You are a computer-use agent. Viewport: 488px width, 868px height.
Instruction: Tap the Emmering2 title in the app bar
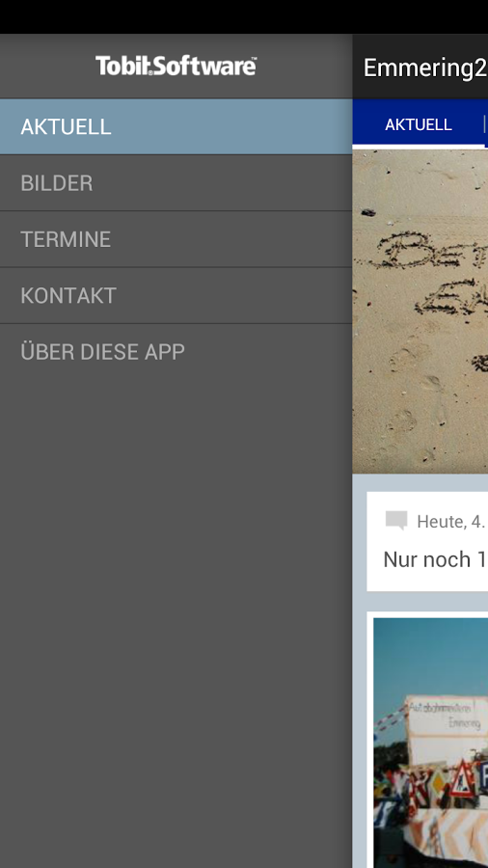coord(425,68)
